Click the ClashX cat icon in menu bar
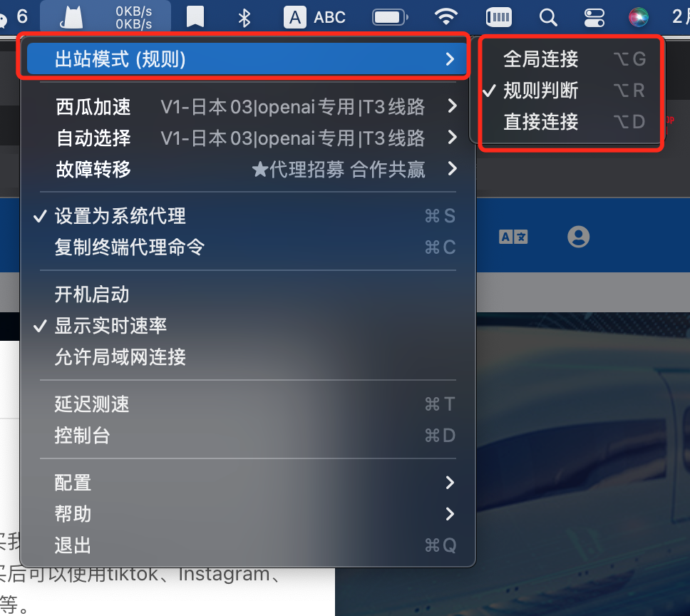Screen dimensions: 690x616 (72, 18)
